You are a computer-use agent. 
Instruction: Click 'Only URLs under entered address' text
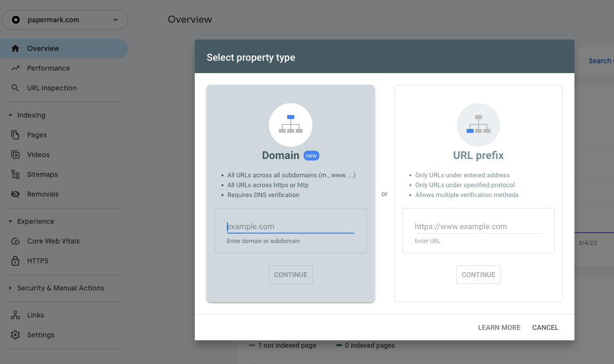[x=462, y=175]
